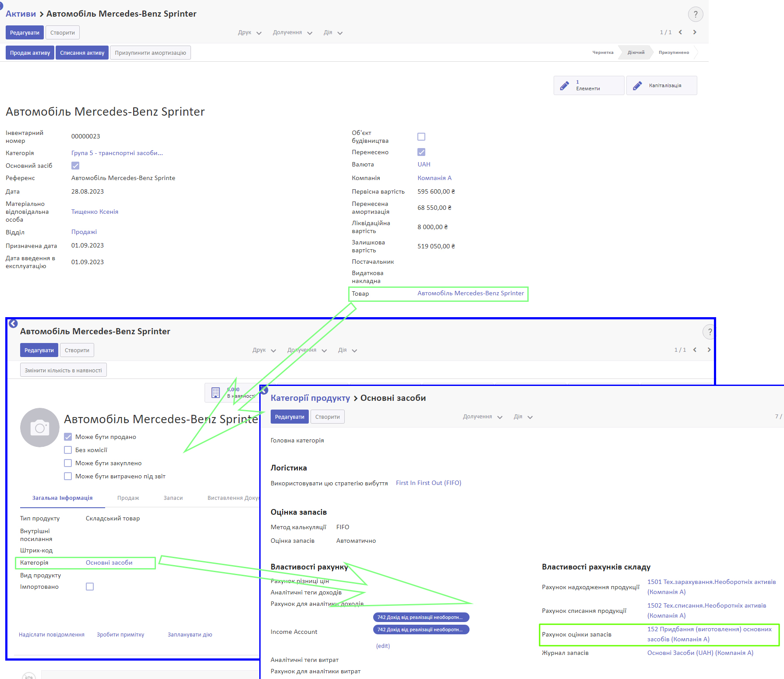This screenshot has width=784, height=679.
Task: Open Основні засоби category link
Action: 109,562
